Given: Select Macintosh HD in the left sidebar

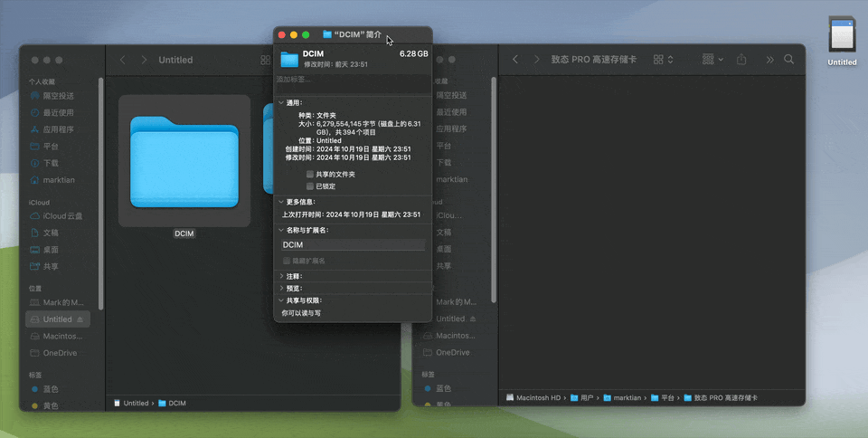Looking at the screenshot, I should [x=58, y=336].
